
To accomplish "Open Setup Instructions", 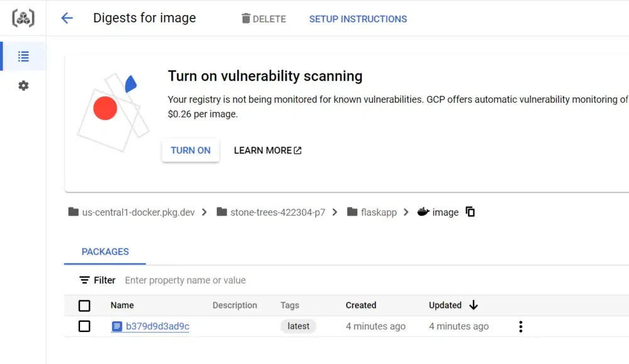I will (358, 19).
